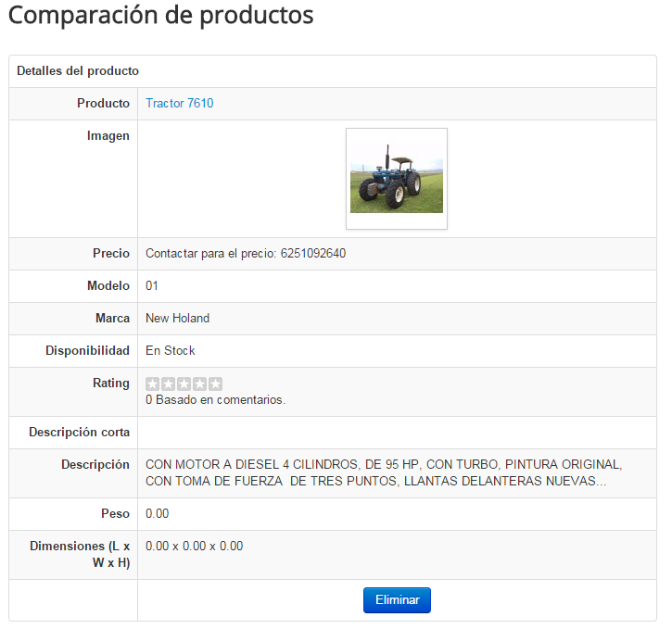The width and height of the screenshot is (672, 629).
Task: Click the Precio row label
Action: click(111, 254)
